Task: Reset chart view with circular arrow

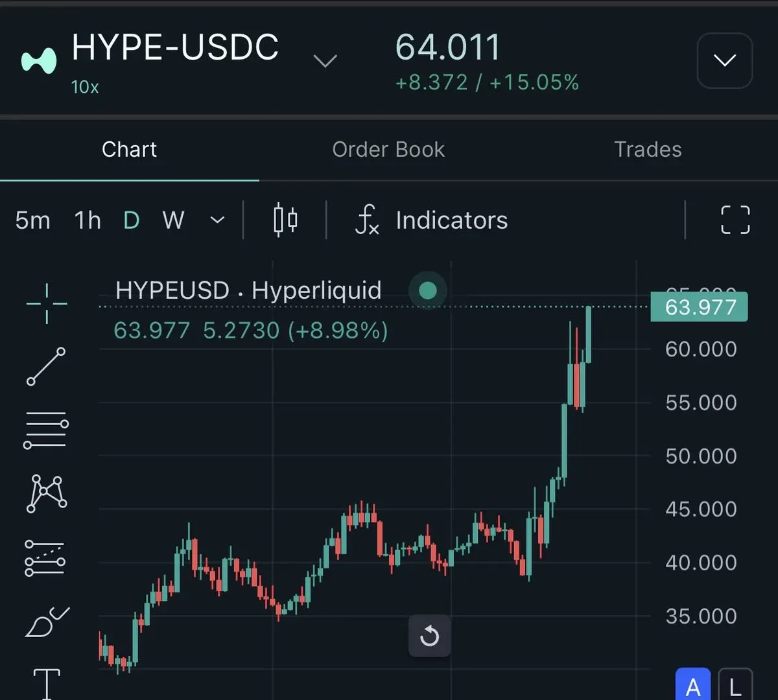Action: [x=429, y=636]
